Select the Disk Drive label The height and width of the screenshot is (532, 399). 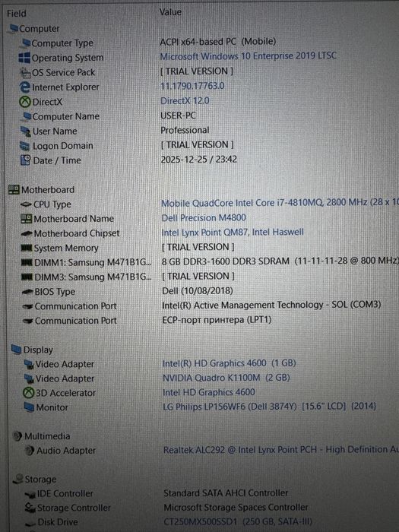[x=58, y=522]
